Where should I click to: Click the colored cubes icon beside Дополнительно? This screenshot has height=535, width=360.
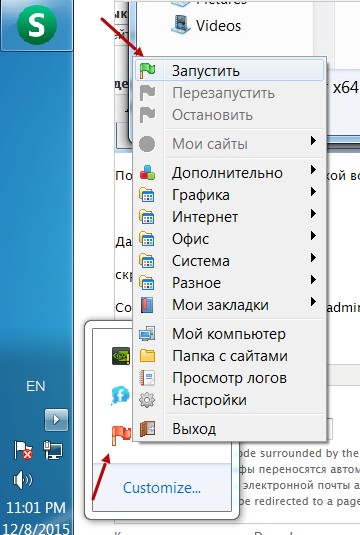[x=147, y=172]
